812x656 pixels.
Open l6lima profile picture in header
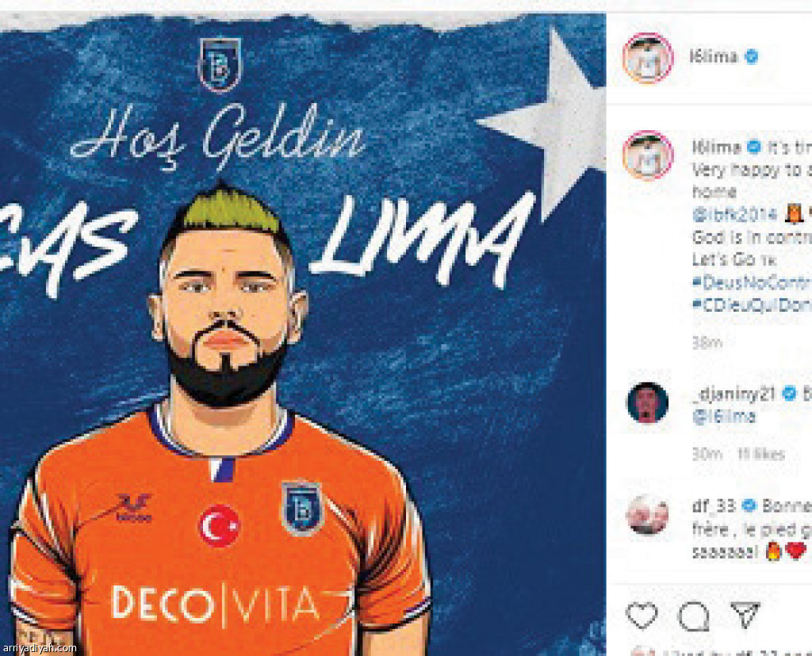pos(647,58)
